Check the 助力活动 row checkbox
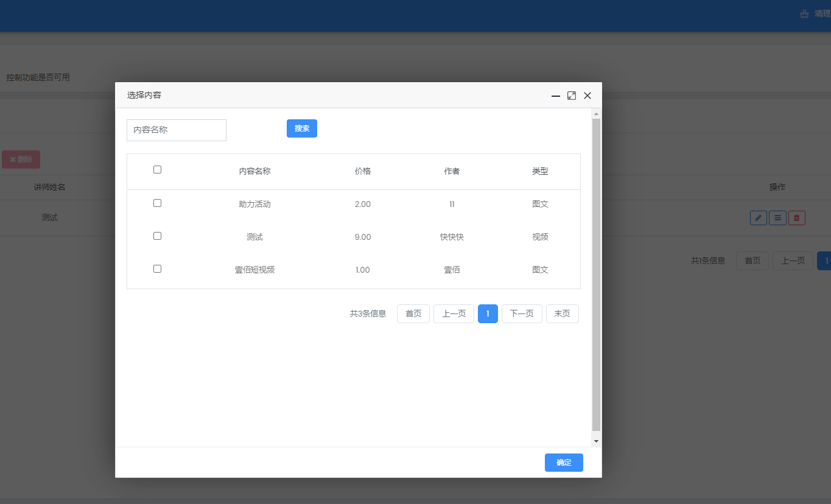The image size is (831, 504). 157,203
